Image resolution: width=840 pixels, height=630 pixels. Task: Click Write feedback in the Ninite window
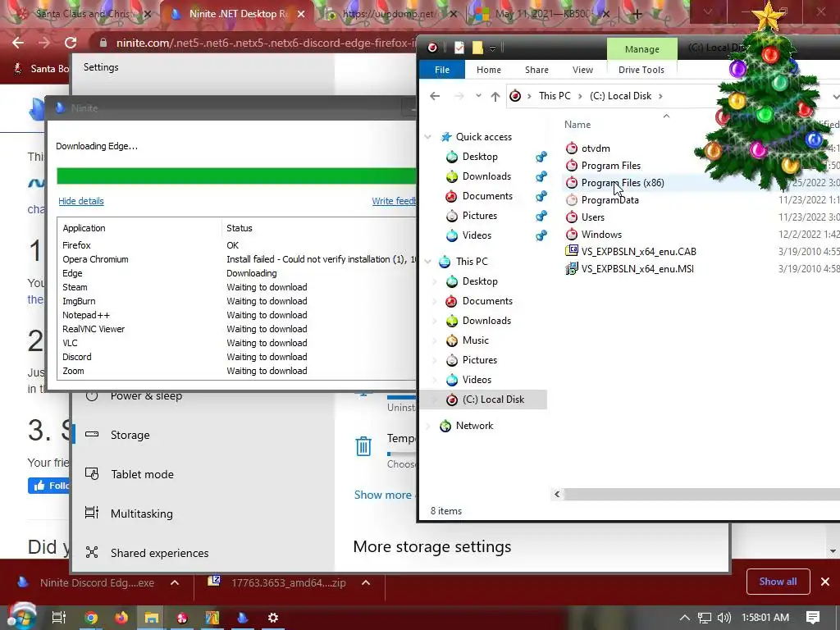(x=395, y=201)
